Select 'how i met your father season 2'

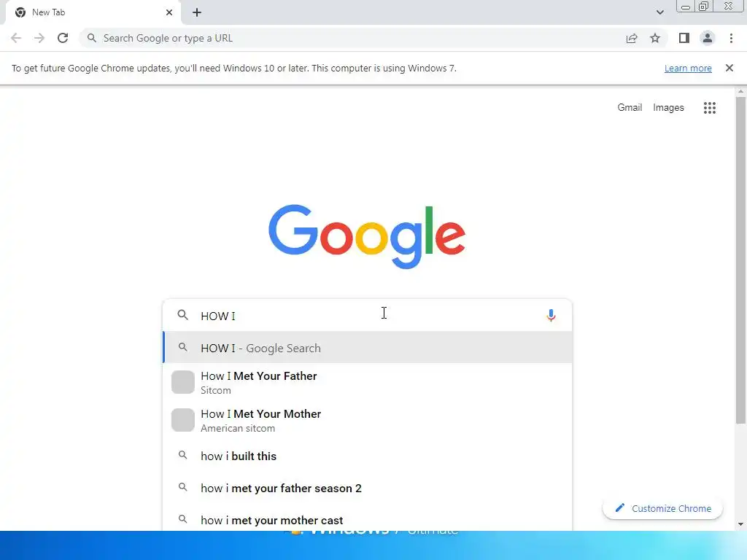[368, 488]
